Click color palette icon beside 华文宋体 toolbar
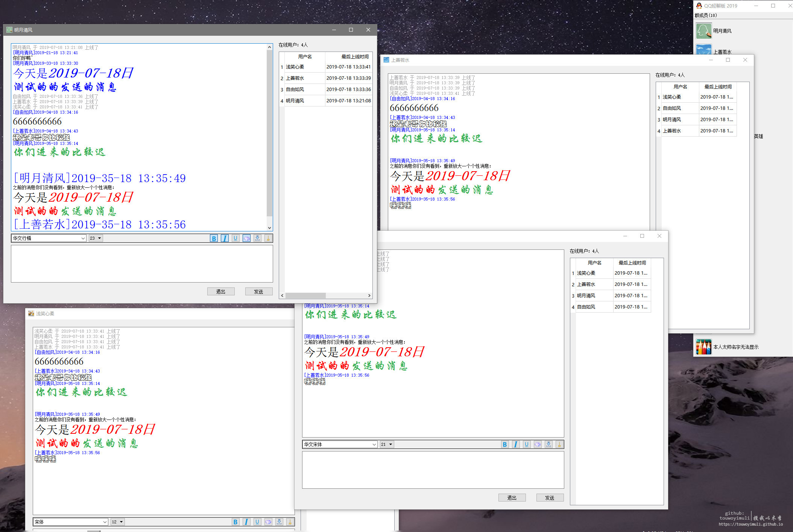Image resolution: width=793 pixels, height=532 pixels. (538, 444)
